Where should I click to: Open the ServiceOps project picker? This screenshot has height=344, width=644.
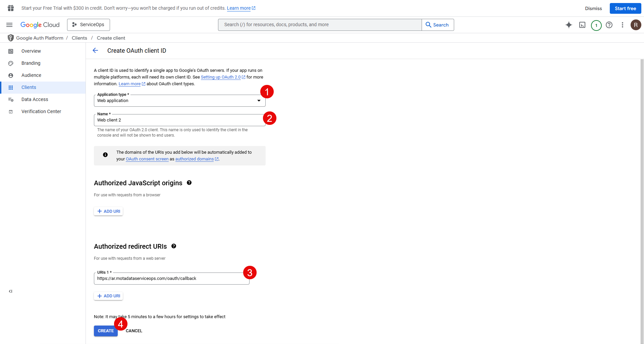[x=89, y=25]
